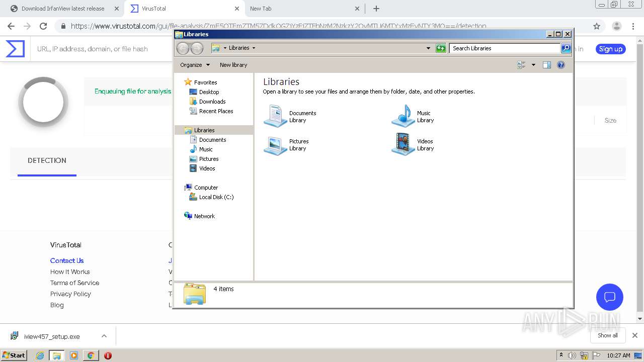Click Chrome reload button

(x=43, y=26)
